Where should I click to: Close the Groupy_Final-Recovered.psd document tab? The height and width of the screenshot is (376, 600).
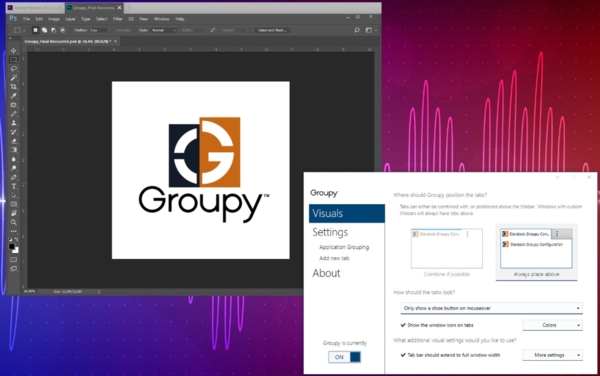(116, 41)
